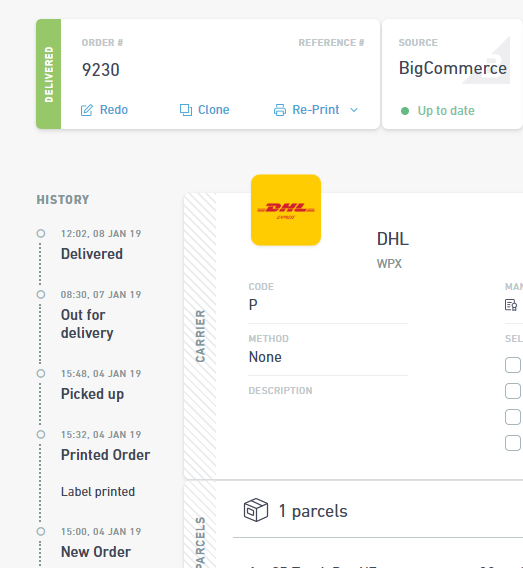Click the WPX service code text
This screenshot has height=568, width=523.
coord(389,264)
